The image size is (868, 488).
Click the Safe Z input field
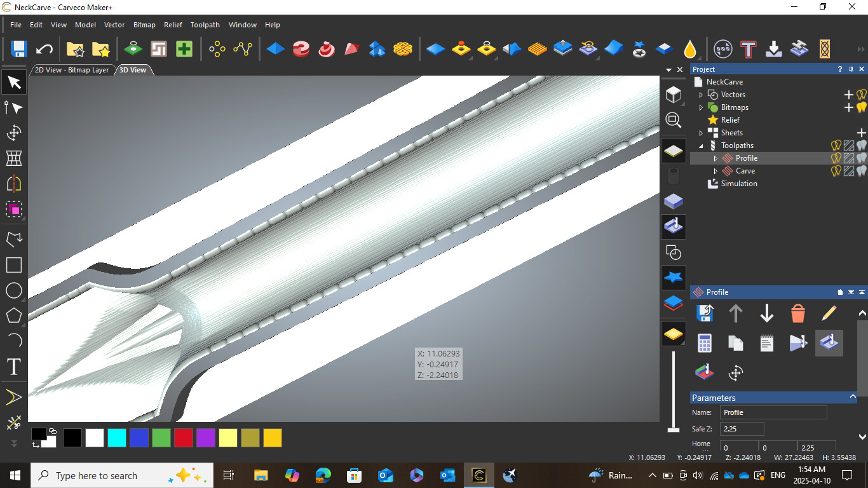[x=742, y=429]
